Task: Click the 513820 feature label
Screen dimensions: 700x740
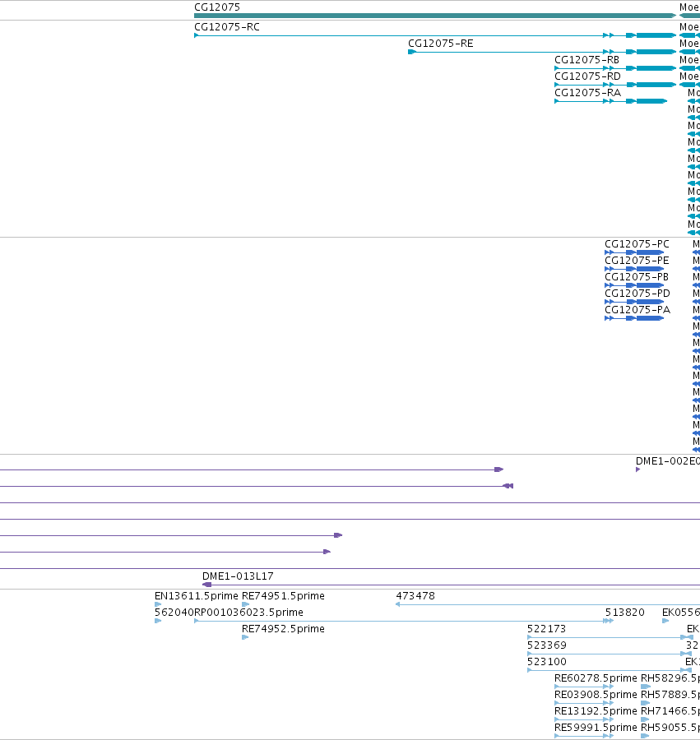Action: (x=625, y=613)
